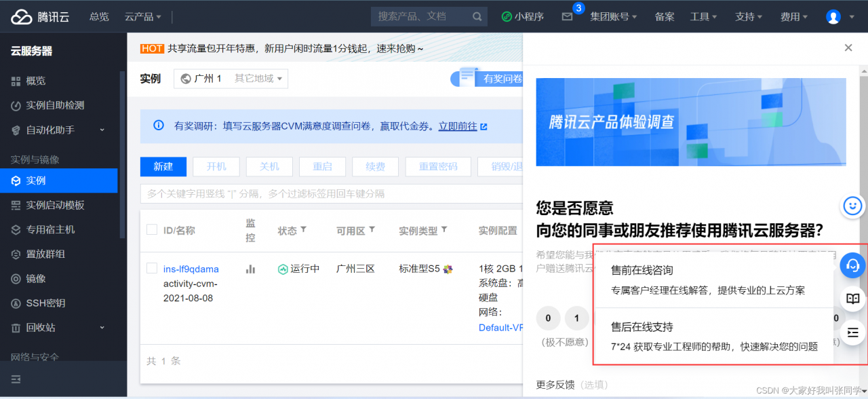
Task: Click the external link icon after 立即前往
Action: [484, 126]
